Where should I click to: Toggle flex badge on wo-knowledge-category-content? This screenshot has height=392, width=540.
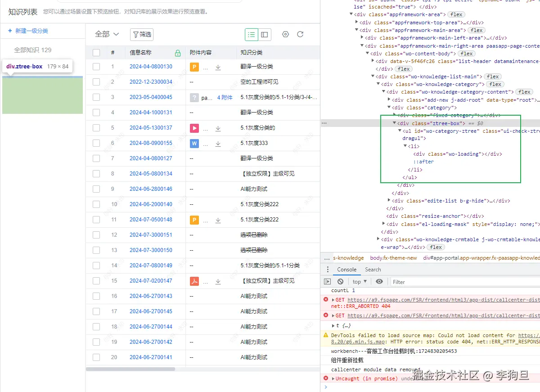click(524, 92)
